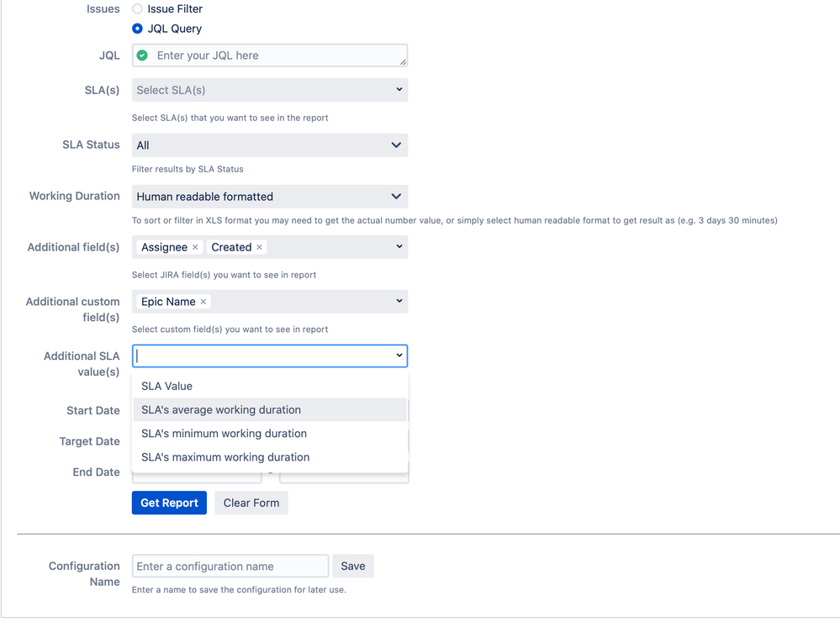Remove the Assignee tag via its x

(x=195, y=247)
